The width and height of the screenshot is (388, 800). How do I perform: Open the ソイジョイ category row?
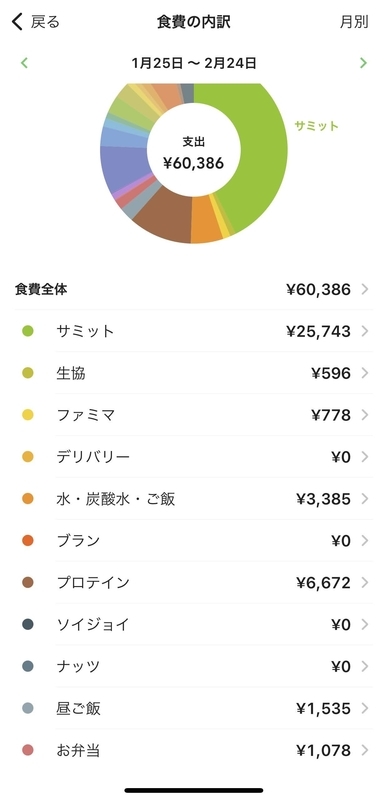194,624
